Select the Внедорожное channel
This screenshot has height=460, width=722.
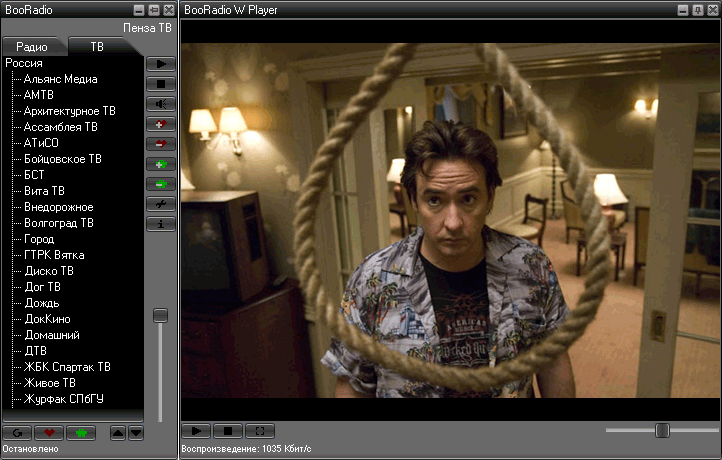(x=58, y=207)
